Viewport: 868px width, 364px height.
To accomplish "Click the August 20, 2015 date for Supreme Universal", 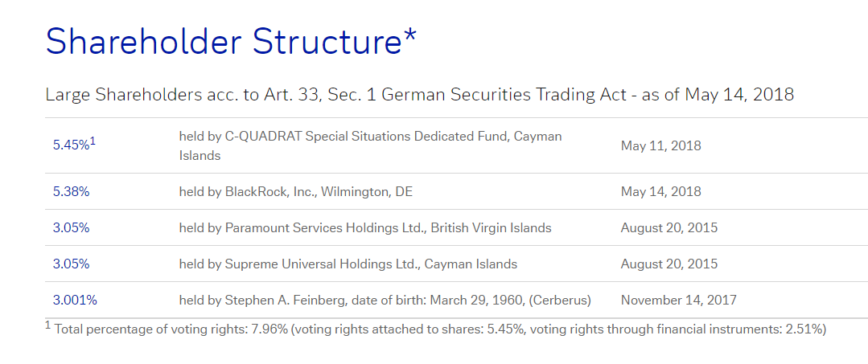I will (x=668, y=264).
